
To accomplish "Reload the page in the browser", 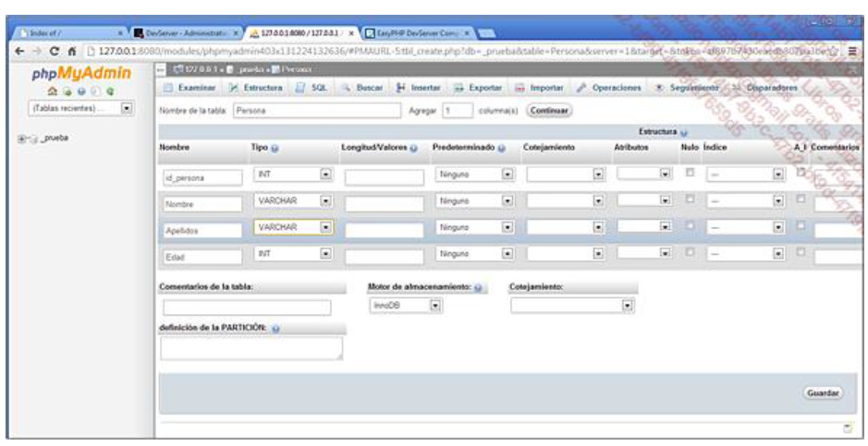I will [x=55, y=52].
